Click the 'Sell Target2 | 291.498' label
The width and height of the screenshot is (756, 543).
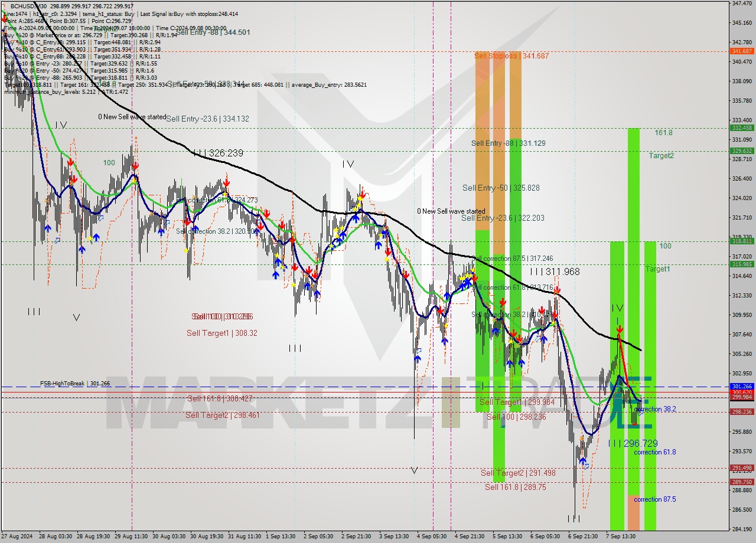pos(518,473)
